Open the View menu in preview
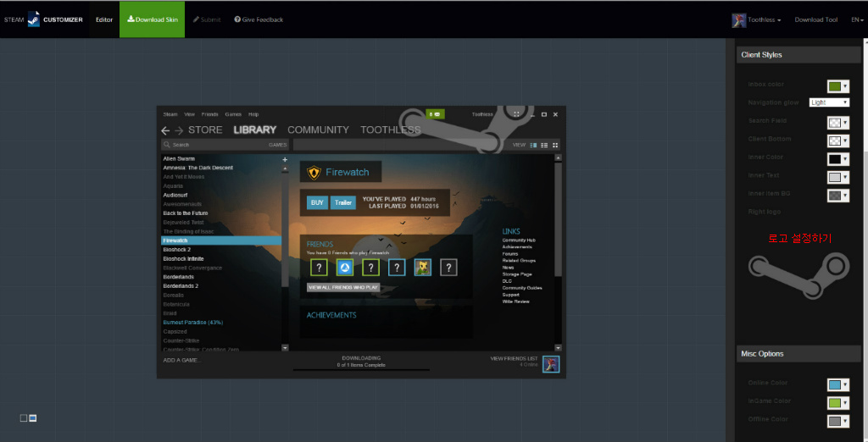 coord(189,114)
